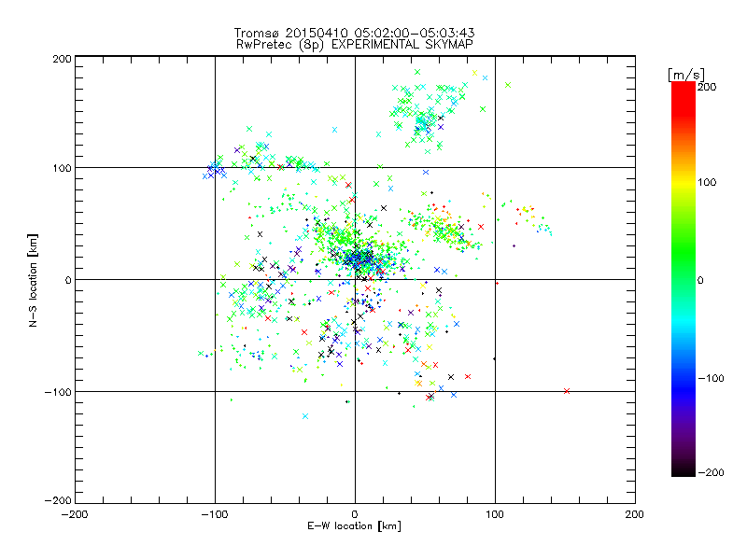
Task: Click the 100 tick on the N-S axis
Action: click(x=62, y=168)
